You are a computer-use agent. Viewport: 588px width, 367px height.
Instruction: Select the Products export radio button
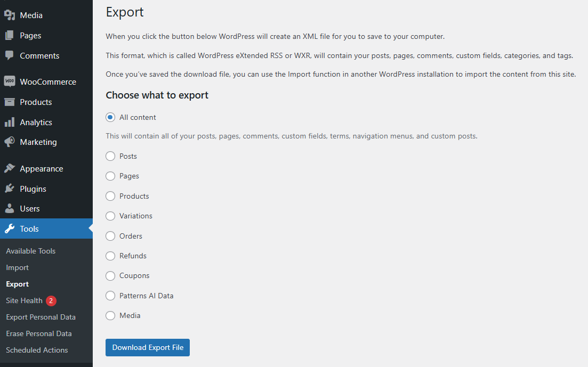pos(110,196)
